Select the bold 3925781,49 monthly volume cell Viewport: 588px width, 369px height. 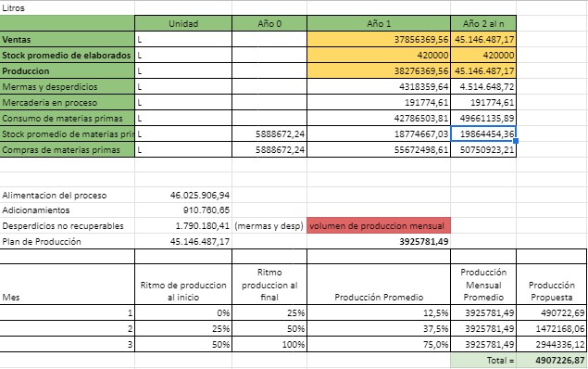(x=379, y=241)
